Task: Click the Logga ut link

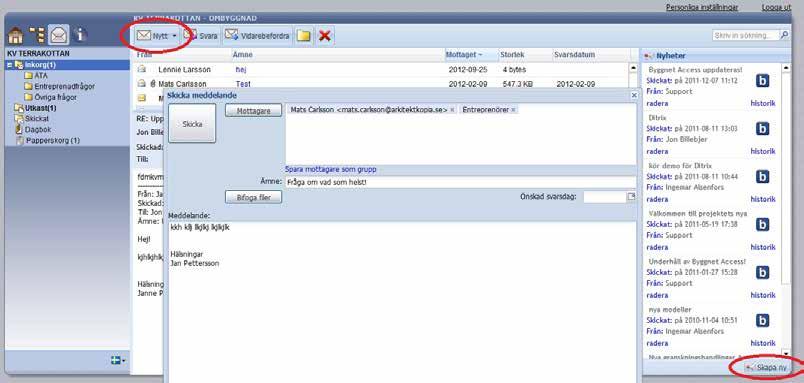Action: point(776,7)
